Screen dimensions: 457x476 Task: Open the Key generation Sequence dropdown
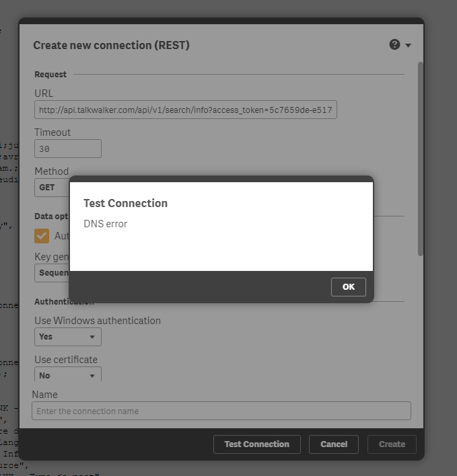pyautogui.click(x=52, y=273)
